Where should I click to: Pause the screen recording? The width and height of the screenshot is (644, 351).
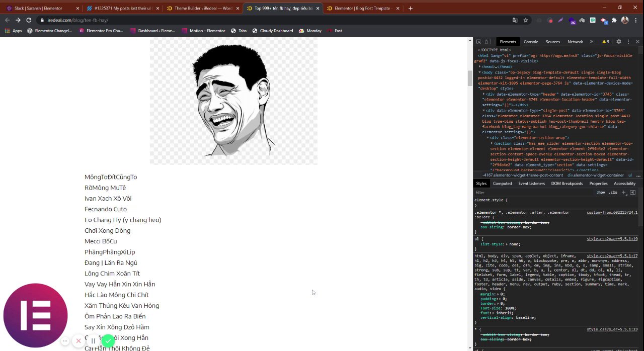(x=93, y=341)
